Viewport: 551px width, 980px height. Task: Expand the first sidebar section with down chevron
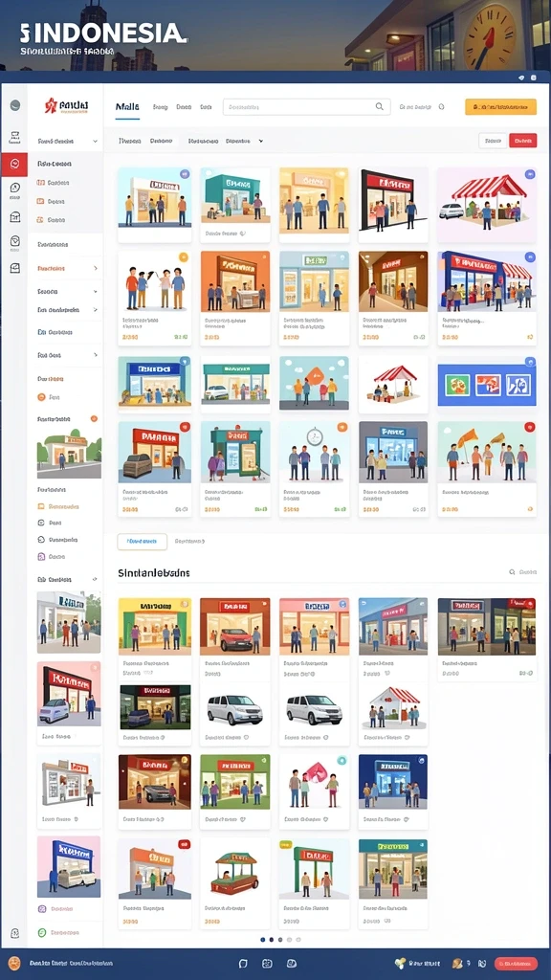click(x=96, y=142)
